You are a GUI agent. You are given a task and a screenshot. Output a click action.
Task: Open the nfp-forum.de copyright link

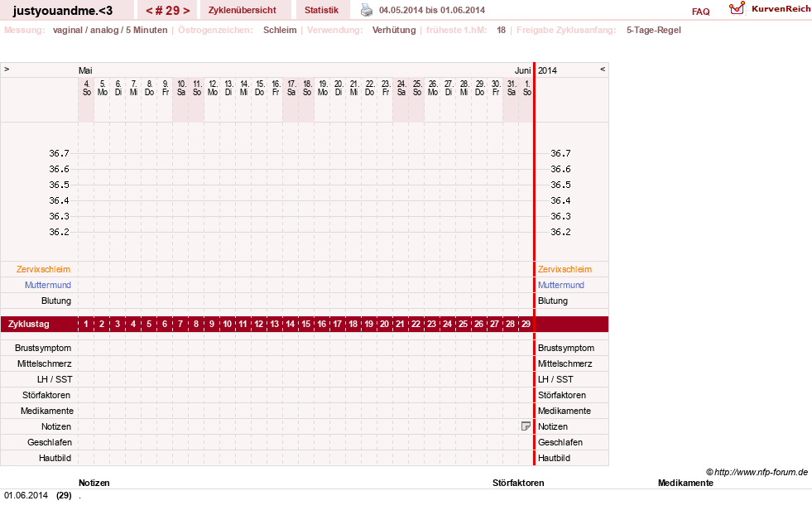pyautogui.click(x=757, y=472)
